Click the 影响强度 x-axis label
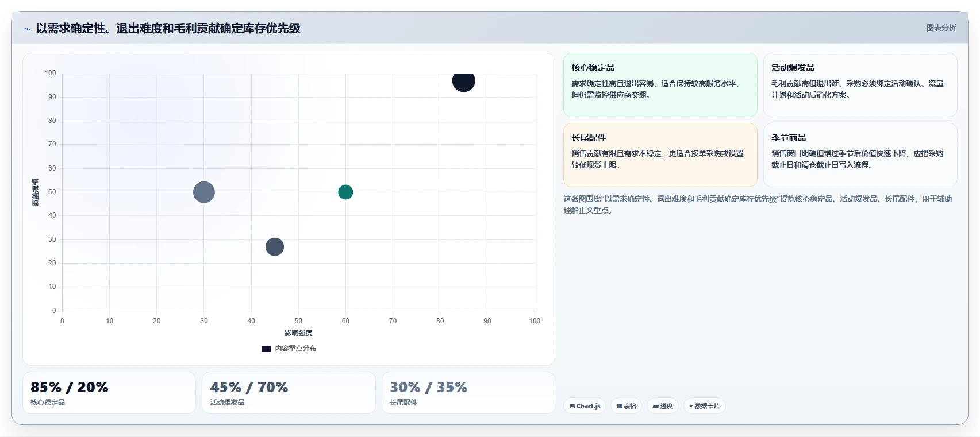Screen dimensions: 980x437 [298, 333]
